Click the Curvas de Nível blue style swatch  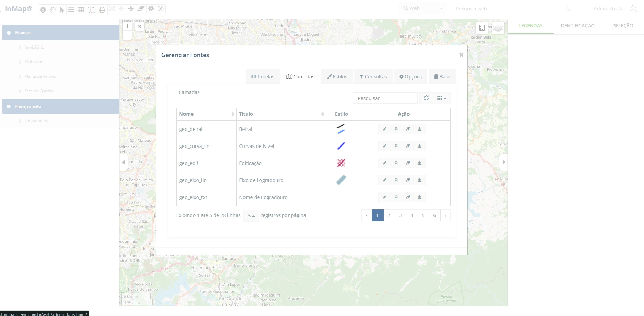(341, 146)
